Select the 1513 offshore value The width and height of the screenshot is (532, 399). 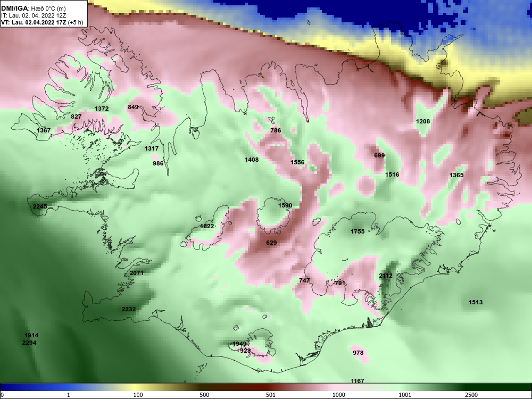(476, 302)
